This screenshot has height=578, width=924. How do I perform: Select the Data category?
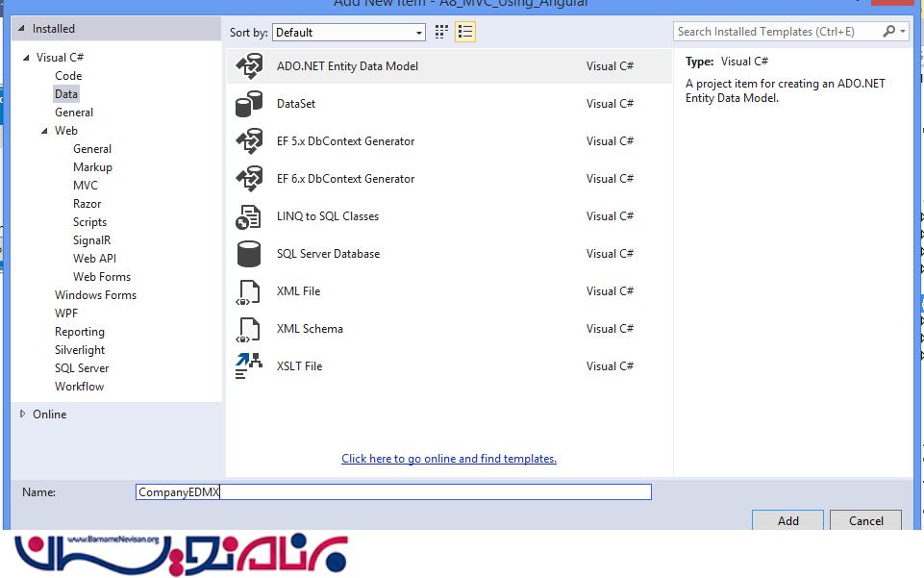pyautogui.click(x=66, y=93)
